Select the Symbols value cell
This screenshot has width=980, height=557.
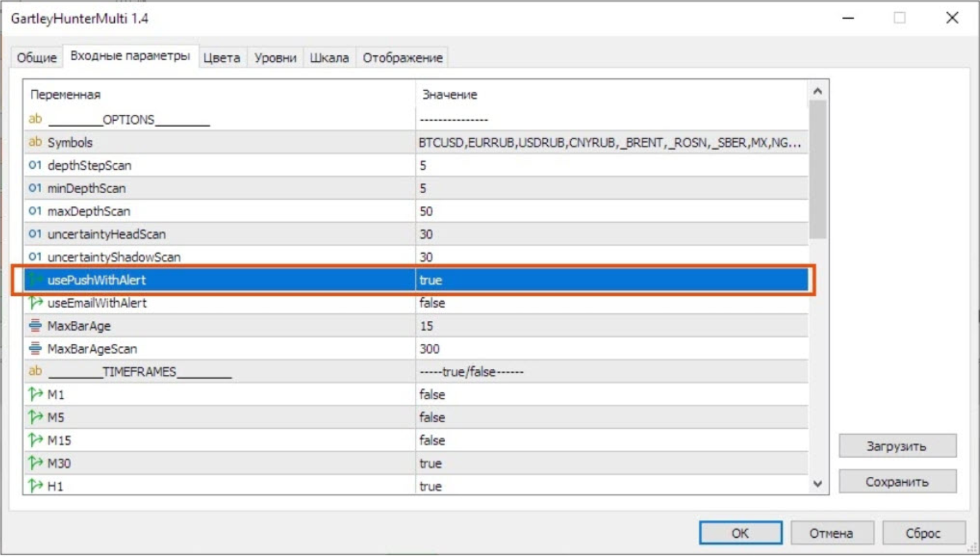click(x=612, y=142)
